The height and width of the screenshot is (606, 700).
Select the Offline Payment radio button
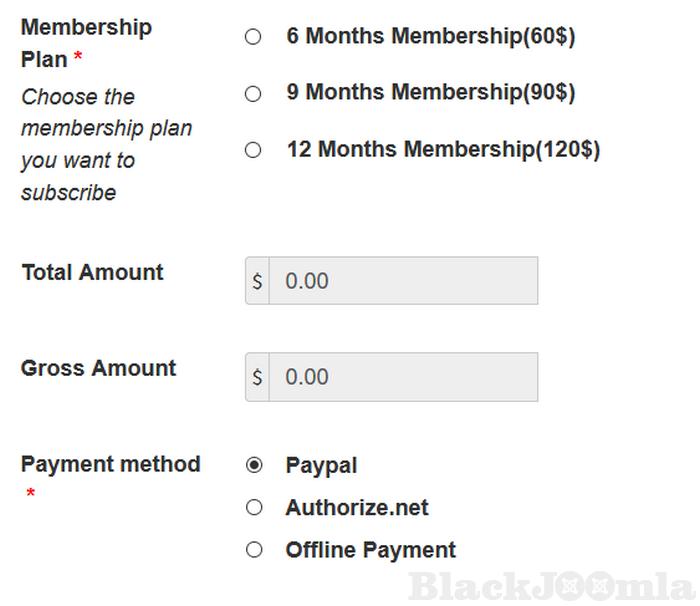click(x=254, y=549)
